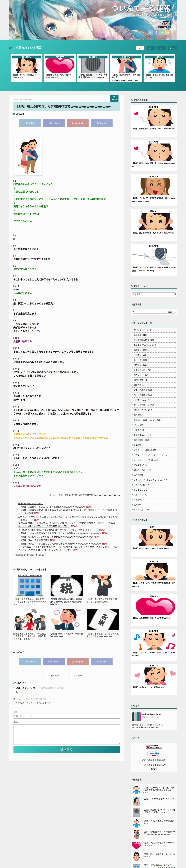The width and height of the screenshot is (186, 868).
Task: Open category 画像あり (8291)
Action: (141, 350)
